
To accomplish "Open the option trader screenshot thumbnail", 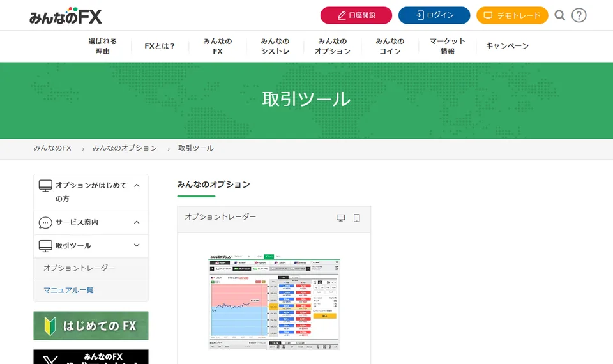I will [x=274, y=302].
